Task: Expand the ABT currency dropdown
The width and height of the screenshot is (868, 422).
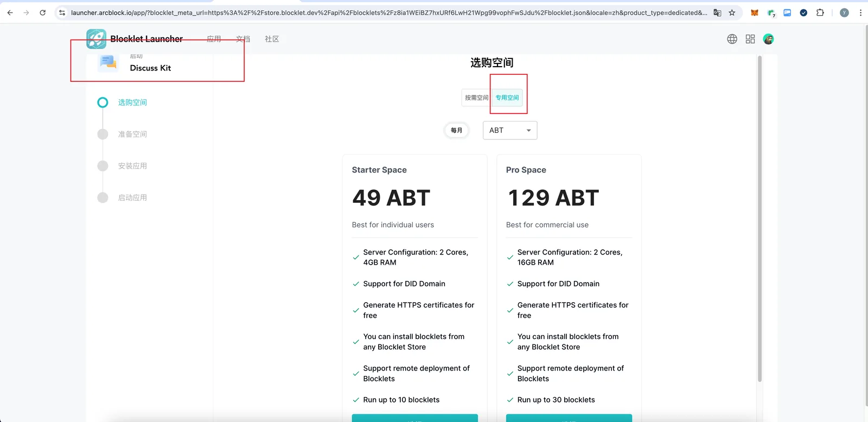Action: (510, 130)
